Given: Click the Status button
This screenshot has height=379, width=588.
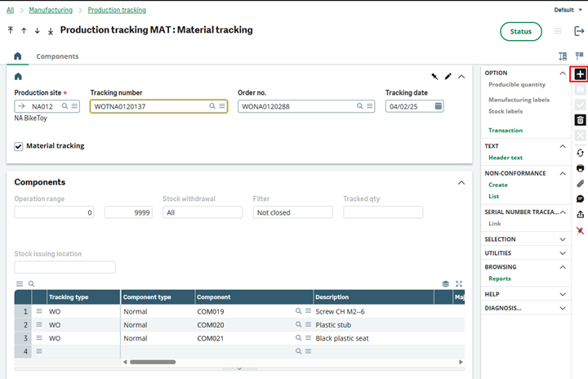Looking at the screenshot, I should [x=520, y=31].
